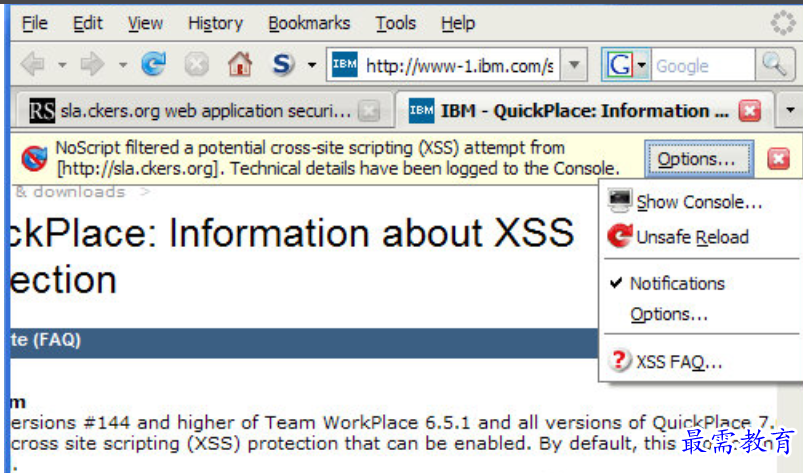This screenshot has width=803, height=473.
Task: Open the Help menu
Action: coord(458,23)
